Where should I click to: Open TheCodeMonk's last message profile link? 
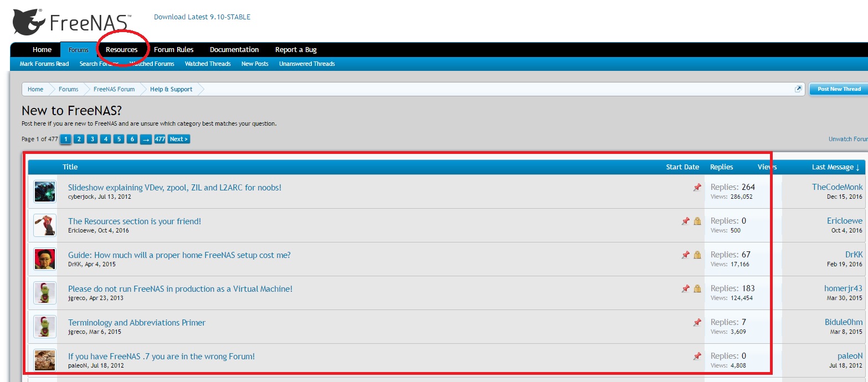coord(837,187)
